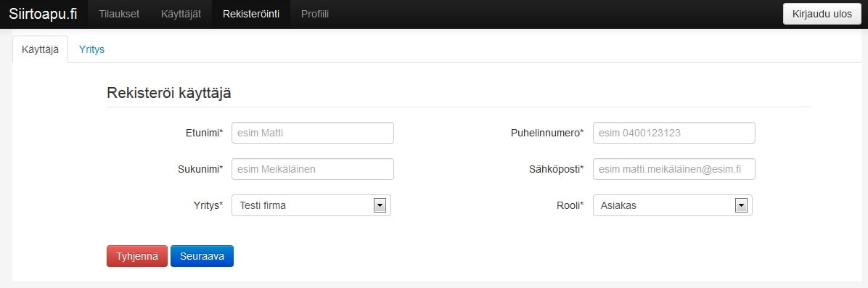Select the Käyttäjä tab

click(x=40, y=49)
